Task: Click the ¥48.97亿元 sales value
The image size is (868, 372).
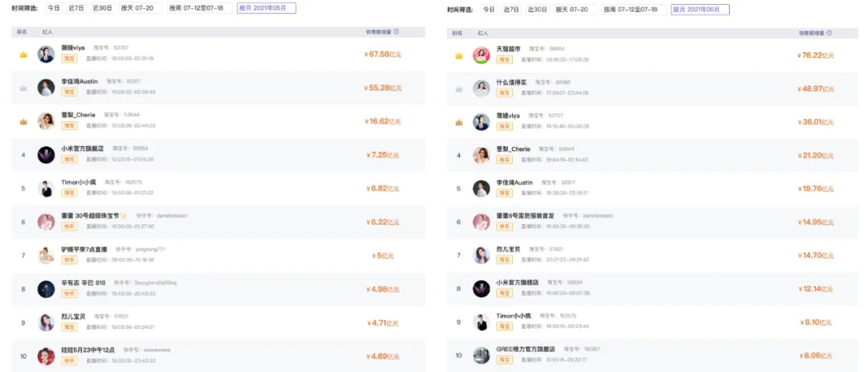Action: pyautogui.click(x=816, y=88)
